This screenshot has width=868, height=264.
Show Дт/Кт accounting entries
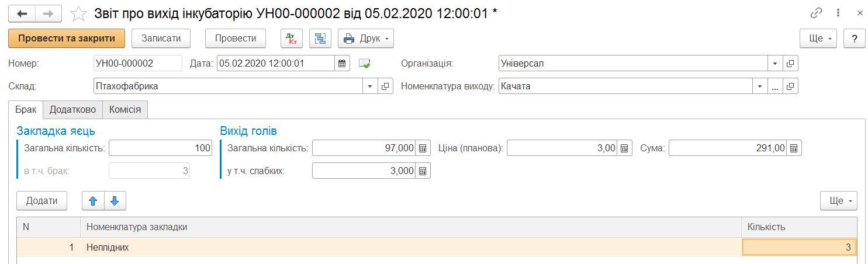pos(291,39)
